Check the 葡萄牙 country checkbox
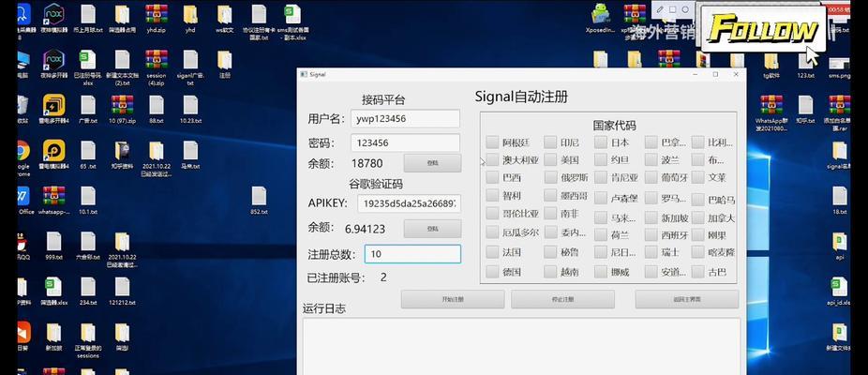Screen dimensions: 868x375 click(x=651, y=177)
